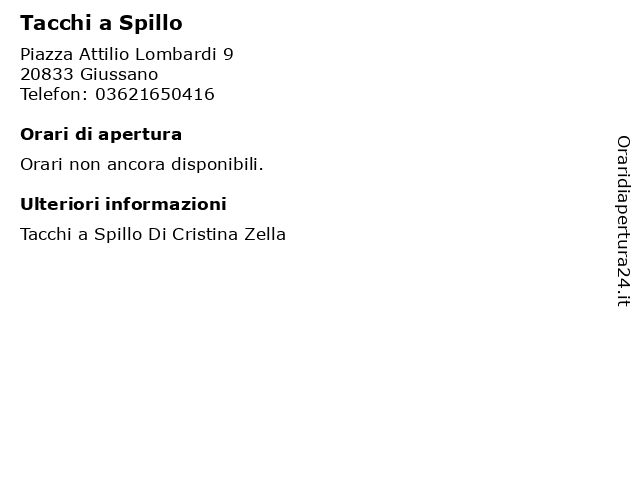Image resolution: width=640 pixels, height=480 pixels.
Task: Click the word informazioni in bold heading
Action: pos(166,204)
